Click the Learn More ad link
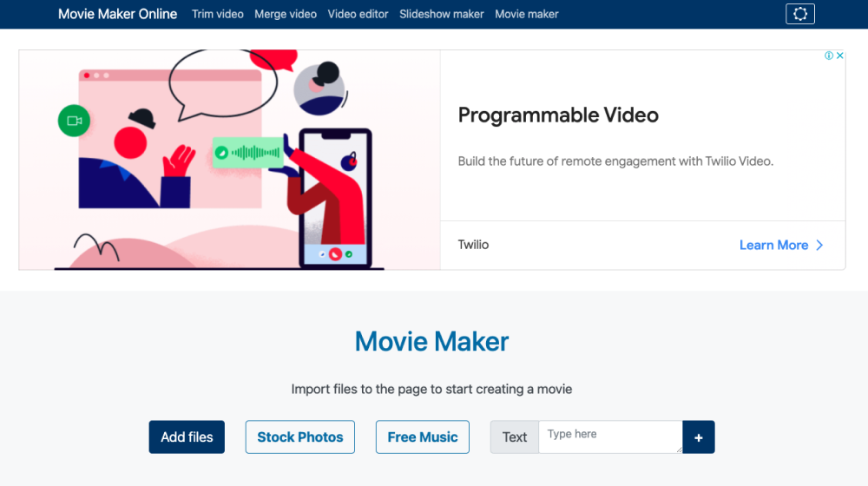This screenshot has width=868, height=486. coord(773,246)
